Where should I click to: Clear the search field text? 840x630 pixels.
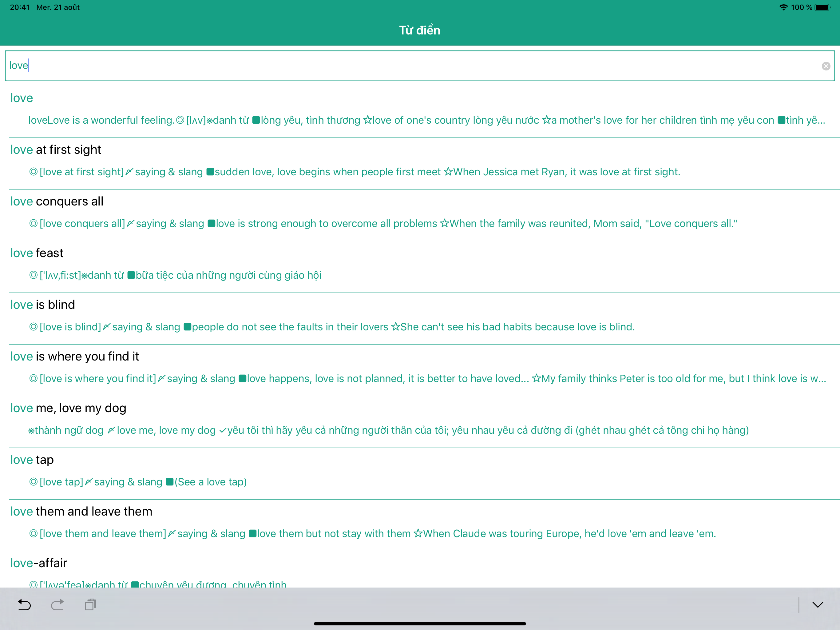[x=826, y=66]
